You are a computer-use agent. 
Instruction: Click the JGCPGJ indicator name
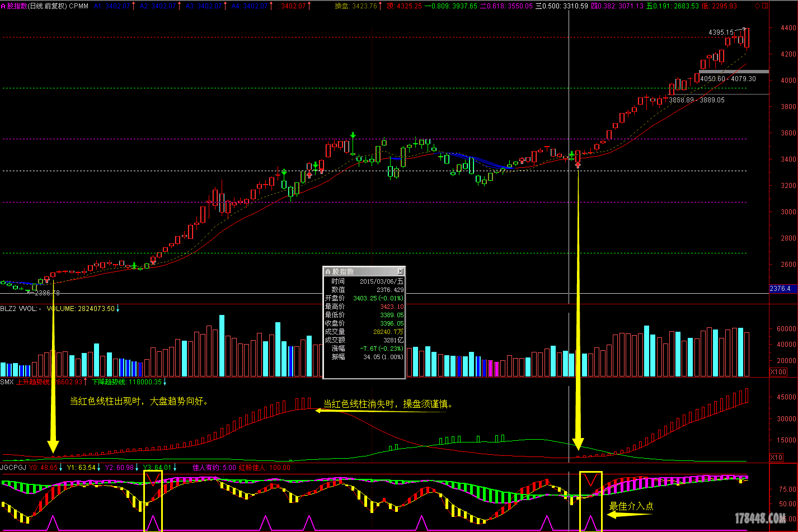click(x=13, y=467)
